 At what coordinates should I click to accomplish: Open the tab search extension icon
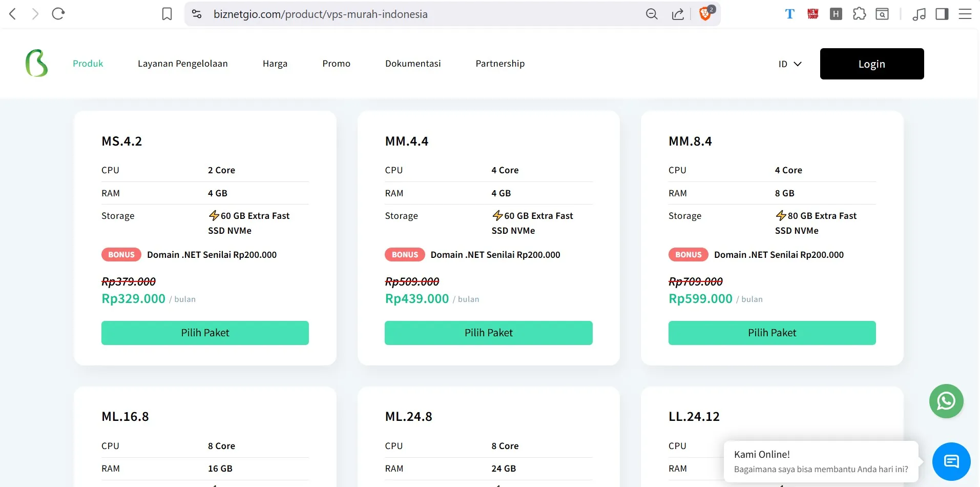(882, 14)
